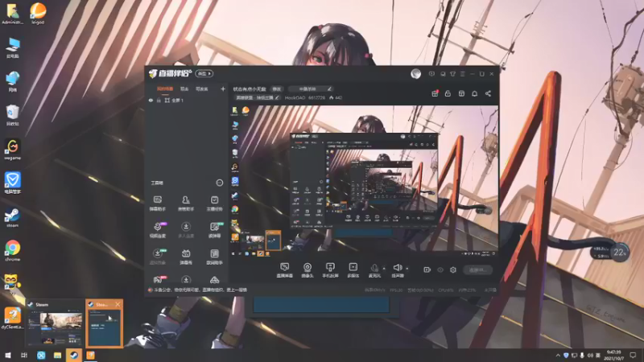Image resolution: width=644 pixels, height=362 pixels.
Task: Open settings gear in the bottom toolbar
Action: tap(453, 269)
